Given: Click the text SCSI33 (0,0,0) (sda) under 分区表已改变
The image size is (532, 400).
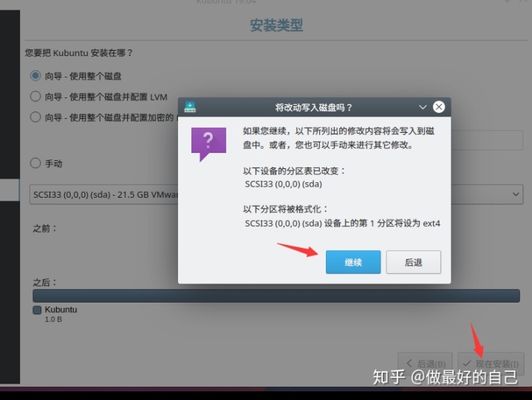Looking at the screenshot, I should pyautogui.click(x=283, y=184).
